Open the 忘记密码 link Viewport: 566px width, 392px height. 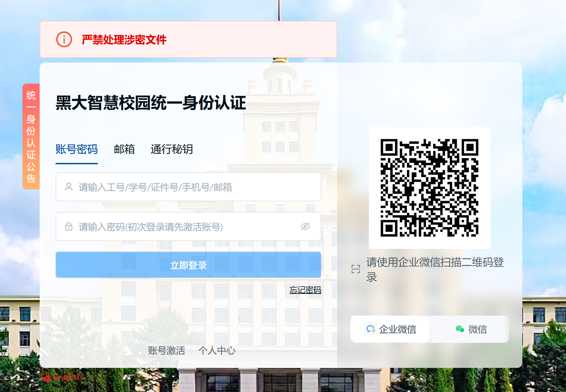tap(305, 290)
